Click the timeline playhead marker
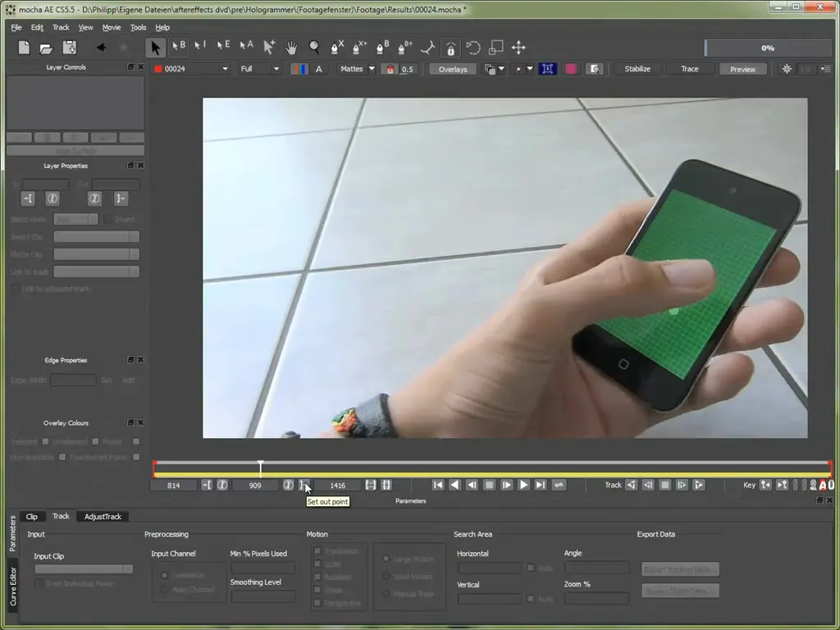840x630 pixels. pos(260,468)
